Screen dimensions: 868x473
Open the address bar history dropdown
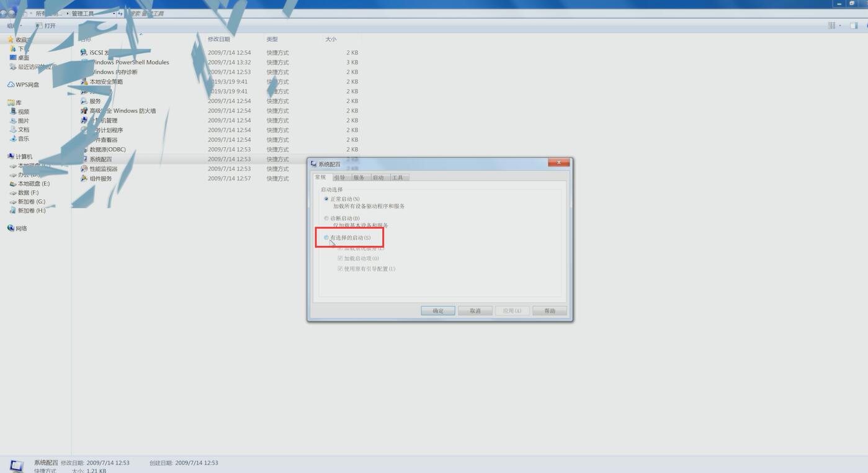pos(114,13)
